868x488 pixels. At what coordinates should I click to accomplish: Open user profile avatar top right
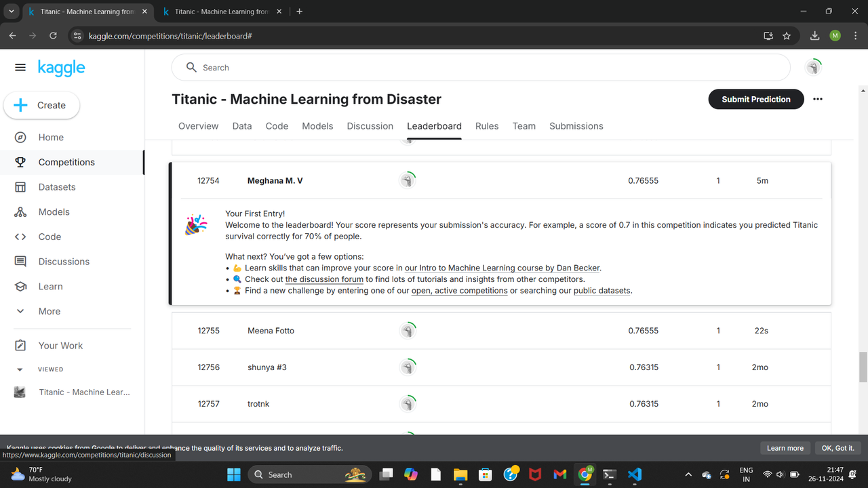[813, 67]
